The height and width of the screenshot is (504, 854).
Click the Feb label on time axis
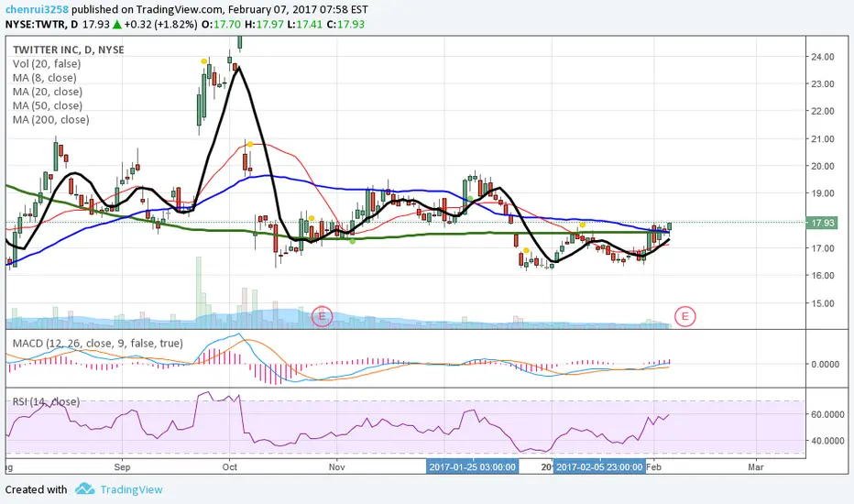(653, 467)
